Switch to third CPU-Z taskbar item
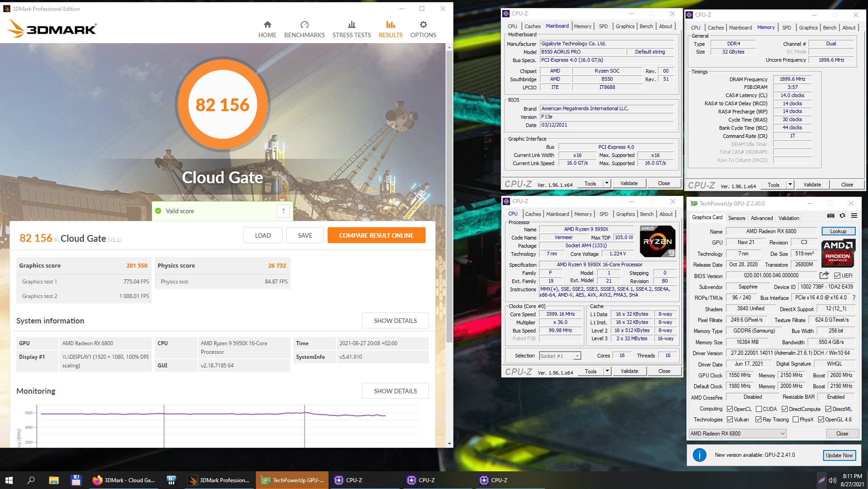 point(510,480)
